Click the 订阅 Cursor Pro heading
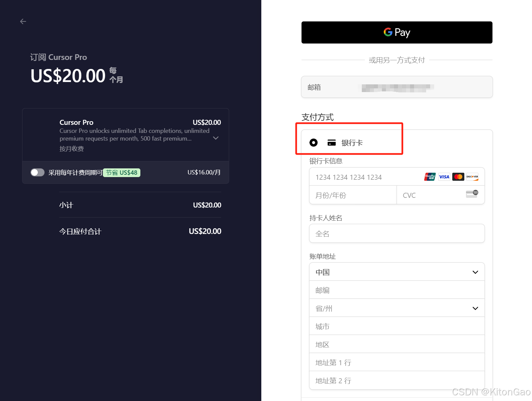This screenshot has height=401, width=532. pyautogui.click(x=59, y=57)
